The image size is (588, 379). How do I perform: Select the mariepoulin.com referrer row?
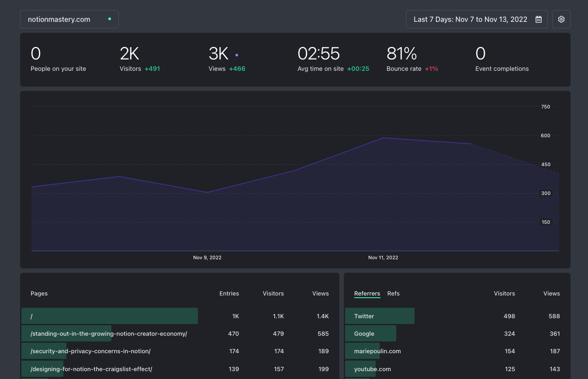pos(457,351)
